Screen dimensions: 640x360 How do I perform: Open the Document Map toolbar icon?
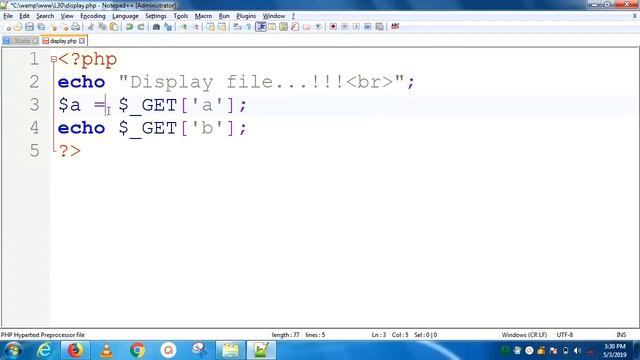pyautogui.click(x=283, y=27)
